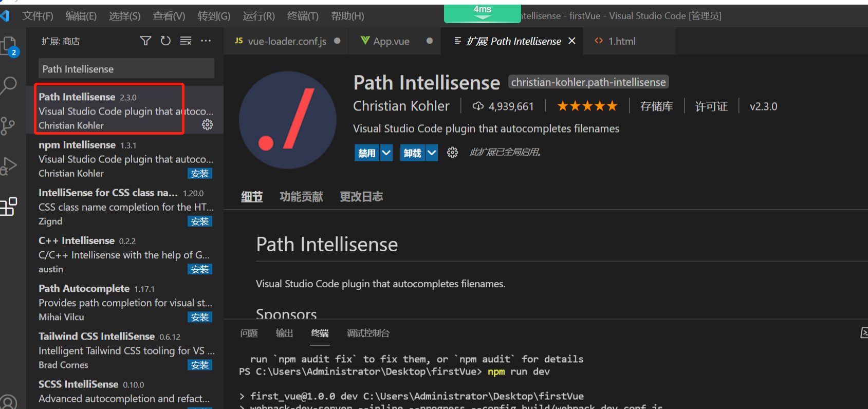This screenshot has height=409, width=868.
Task: Switch to vue-loader.conf.js tab
Action: point(286,41)
